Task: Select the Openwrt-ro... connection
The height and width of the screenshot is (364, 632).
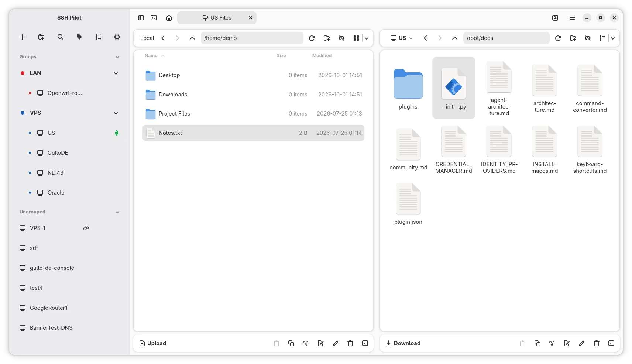Action: (69, 93)
